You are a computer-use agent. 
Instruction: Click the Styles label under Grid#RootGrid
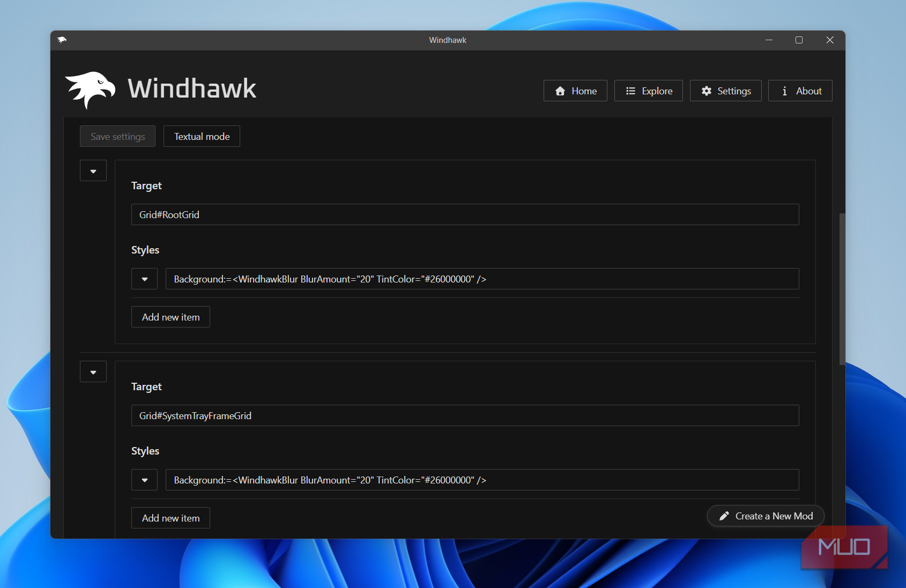[x=145, y=250]
